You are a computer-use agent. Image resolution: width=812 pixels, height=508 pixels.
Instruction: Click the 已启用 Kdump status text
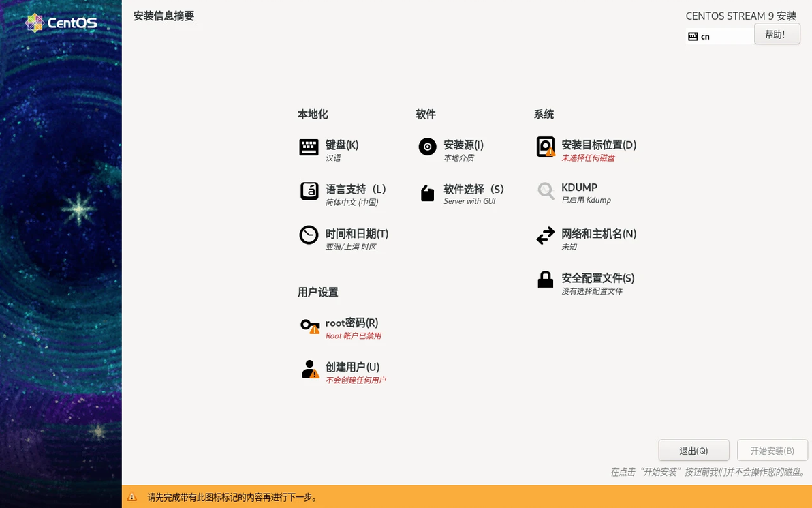[587, 200]
